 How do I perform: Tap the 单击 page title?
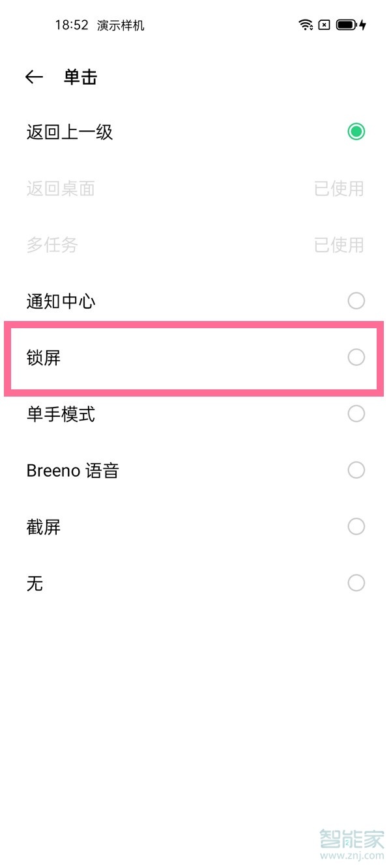[80, 77]
